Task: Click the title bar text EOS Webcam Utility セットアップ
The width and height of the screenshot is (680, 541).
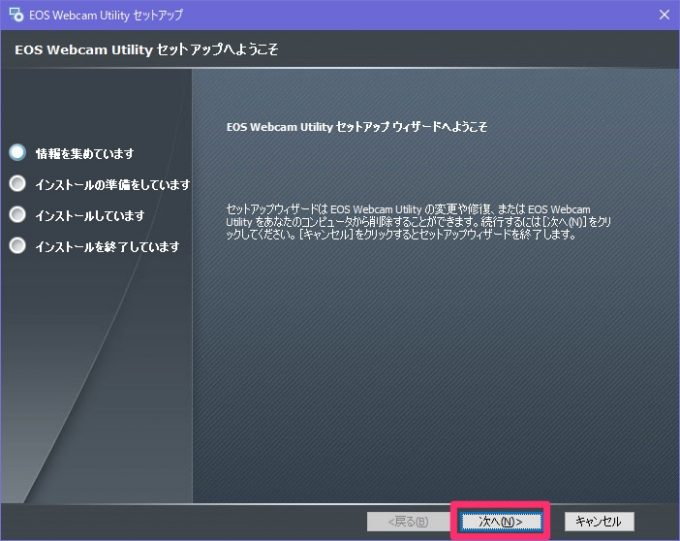Action: point(106,15)
